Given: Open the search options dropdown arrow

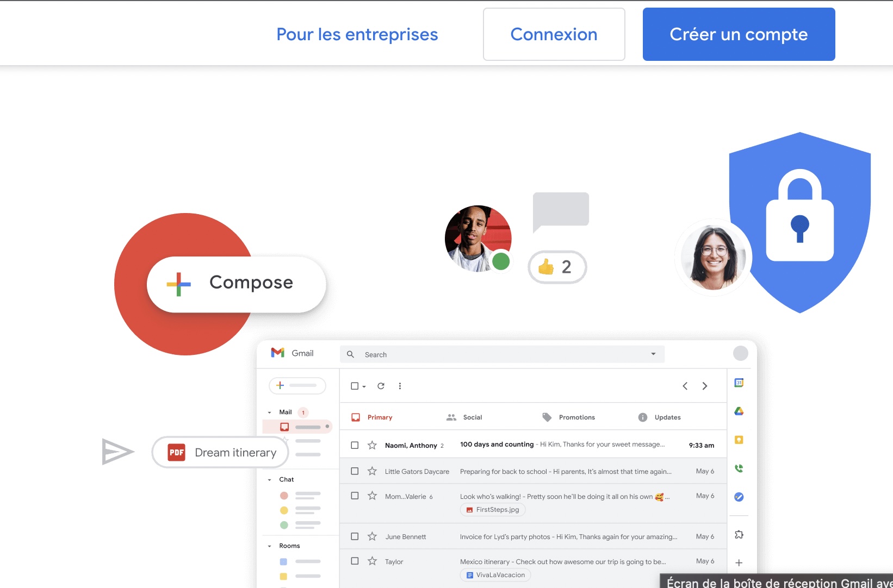Looking at the screenshot, I should 653,354.
